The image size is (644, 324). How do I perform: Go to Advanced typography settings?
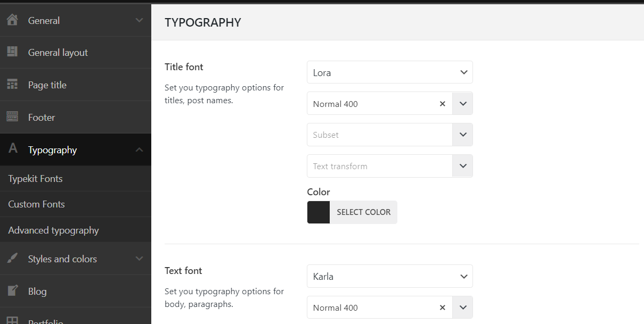click(x=54, y=230)
